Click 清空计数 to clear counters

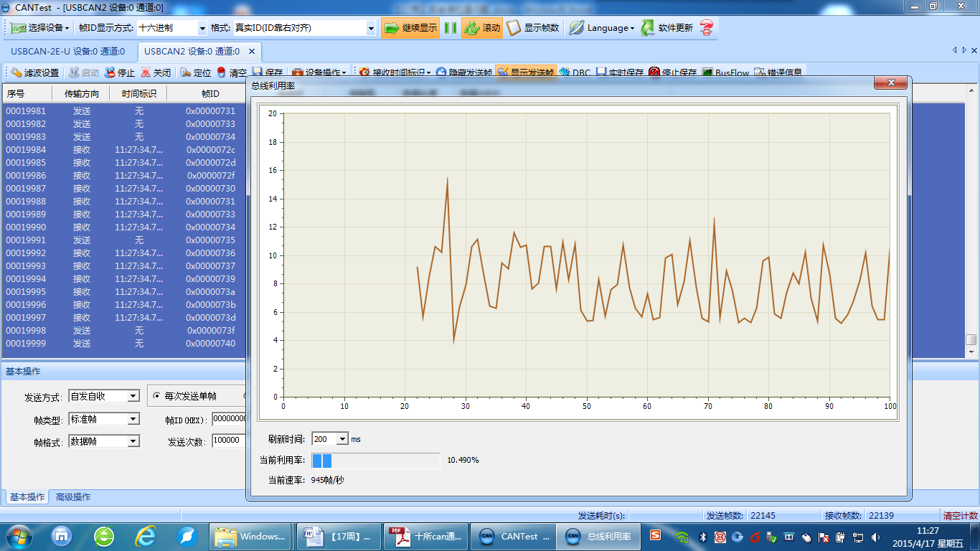tap(960, 515)
